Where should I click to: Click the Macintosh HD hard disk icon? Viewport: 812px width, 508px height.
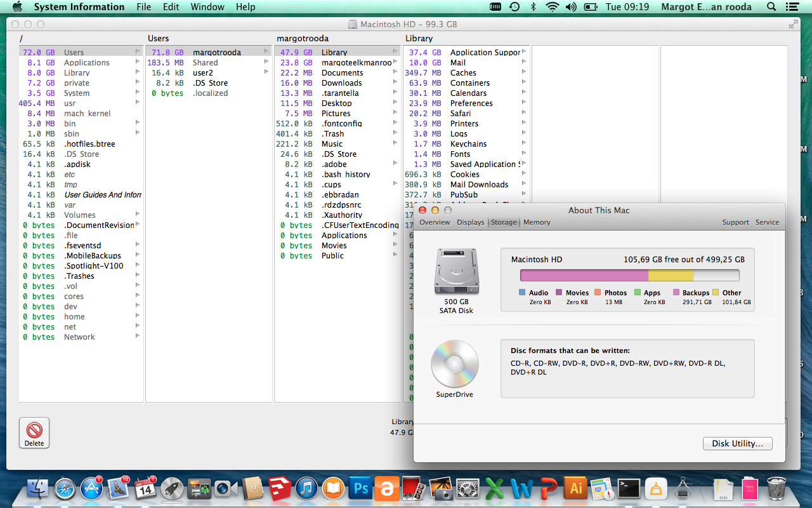456,272
